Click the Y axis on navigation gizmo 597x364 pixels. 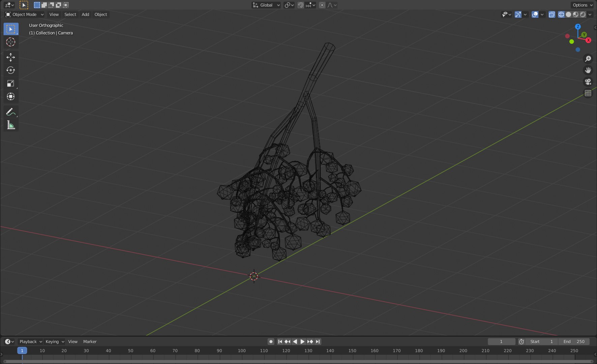(x=584, y=34)
